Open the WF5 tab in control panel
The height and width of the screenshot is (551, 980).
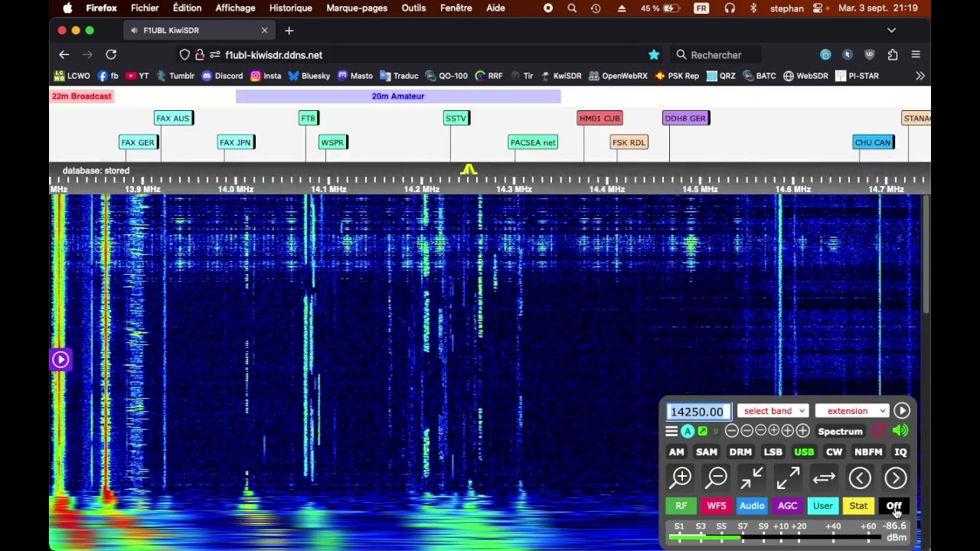717,506
